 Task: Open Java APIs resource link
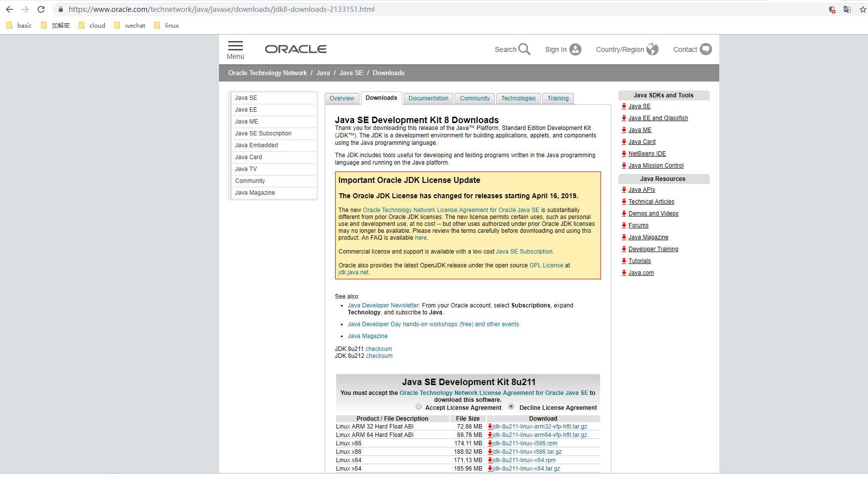(642, 190)
